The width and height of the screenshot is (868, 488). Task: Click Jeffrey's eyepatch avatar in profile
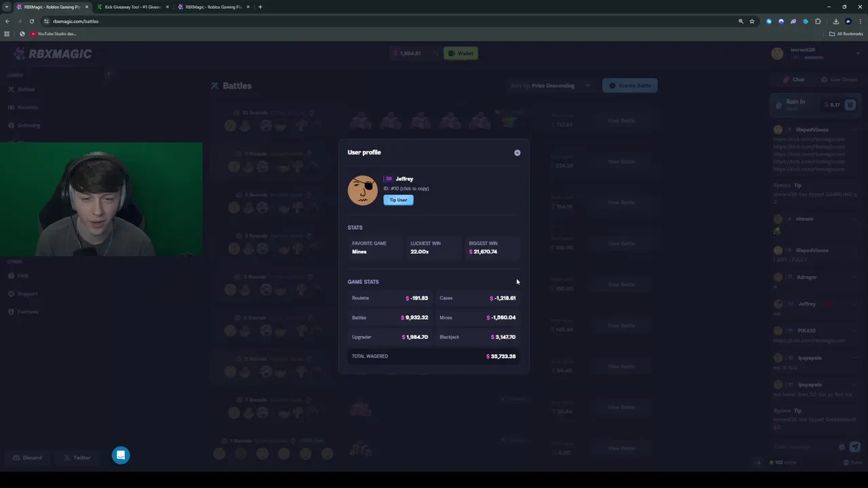(363, 190)
